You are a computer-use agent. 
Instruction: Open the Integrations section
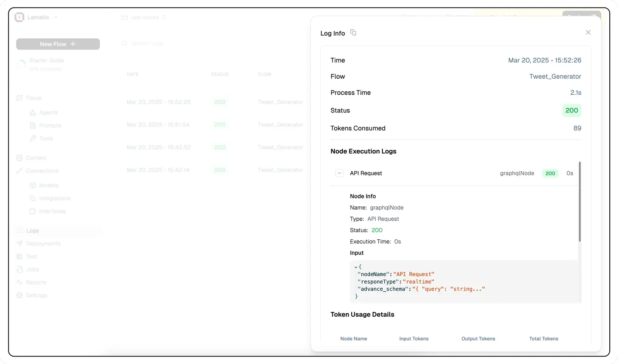[54, 198]
